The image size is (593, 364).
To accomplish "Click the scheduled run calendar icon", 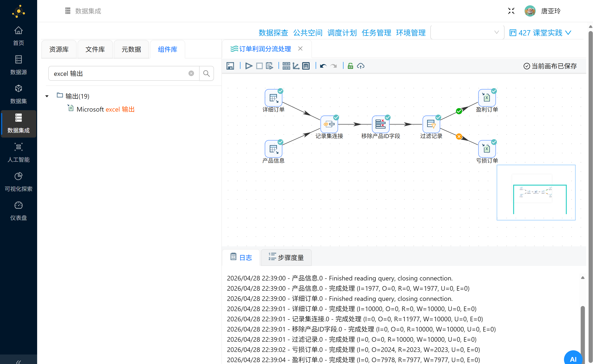I will click(x=269, y=66).
